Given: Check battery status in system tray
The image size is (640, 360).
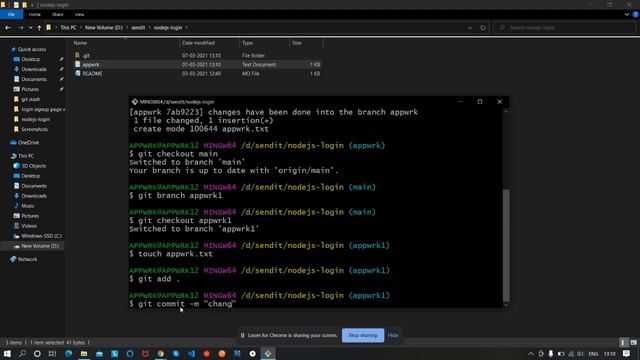Looking at the screenshot, I should click(561, 353).
